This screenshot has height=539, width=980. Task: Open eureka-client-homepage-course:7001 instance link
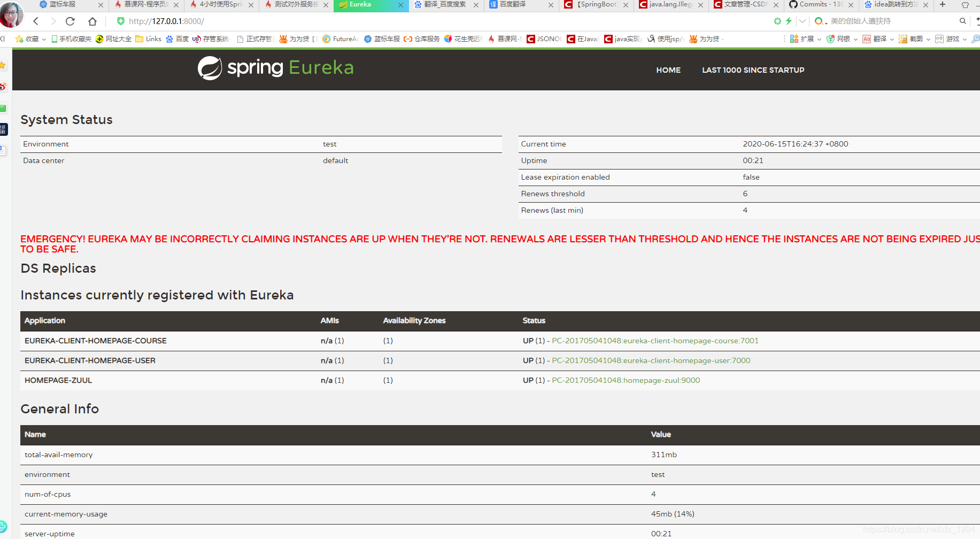point(655,341)
